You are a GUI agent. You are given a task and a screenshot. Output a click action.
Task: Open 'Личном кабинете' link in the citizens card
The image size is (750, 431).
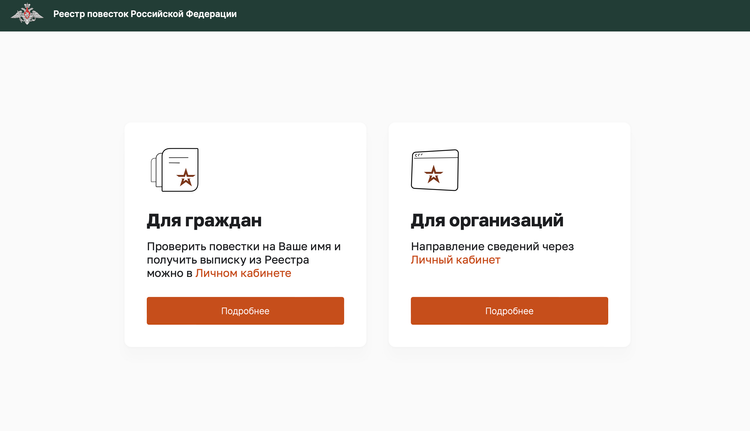click(243, 273)
